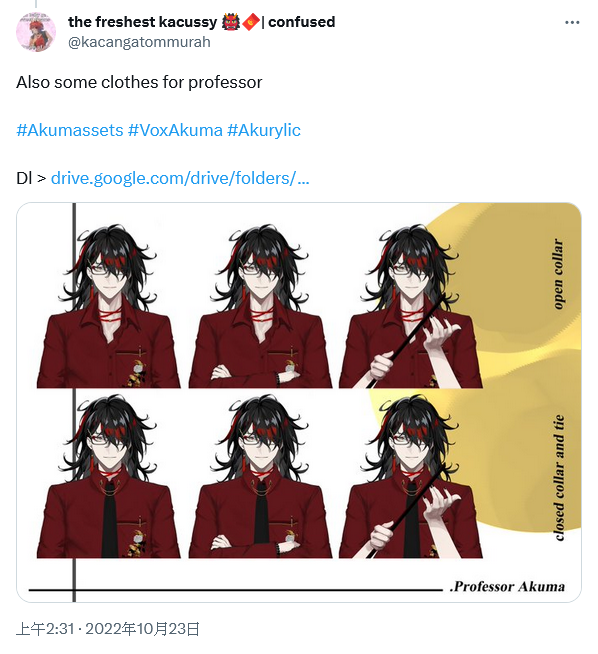Screen dimensions: 598x654
Task: Click the bottom-left closed collar tie portrait
Action: point(108,476)
